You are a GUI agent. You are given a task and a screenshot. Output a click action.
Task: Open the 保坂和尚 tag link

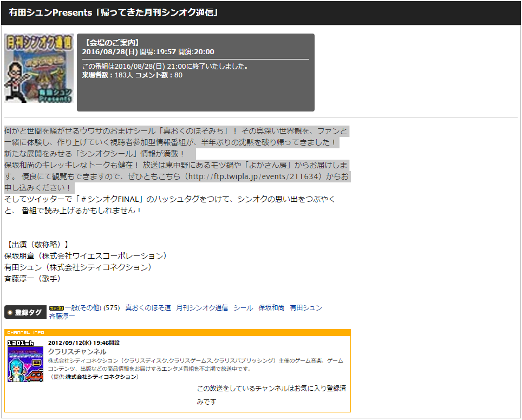(x=271, y=308)
